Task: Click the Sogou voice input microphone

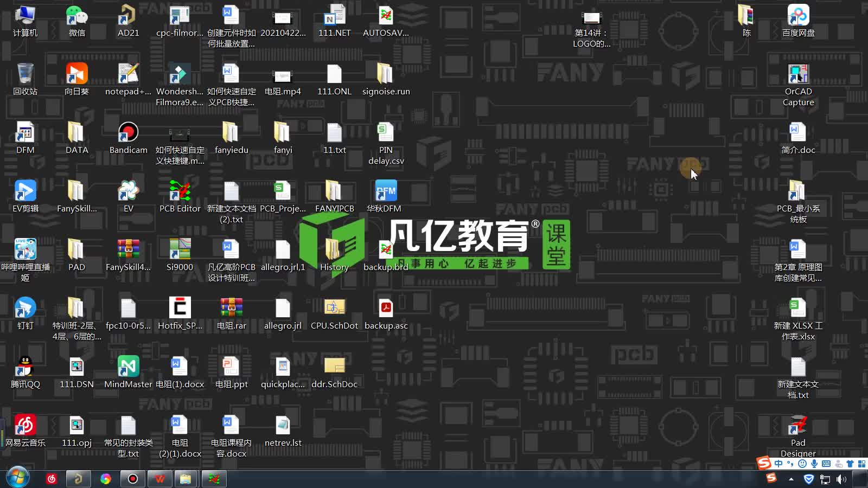Action: pyautogui.click(x=814, y=464)
